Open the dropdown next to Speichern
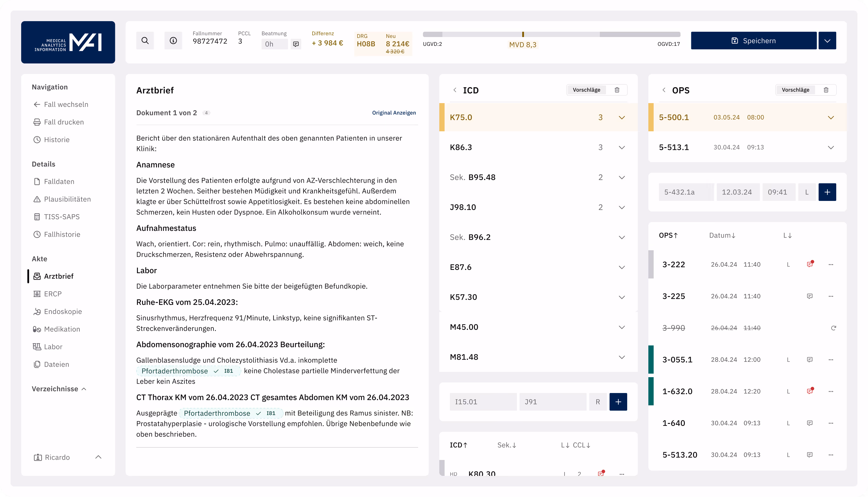The image size is (868, 497). click(x=827, y=41)
